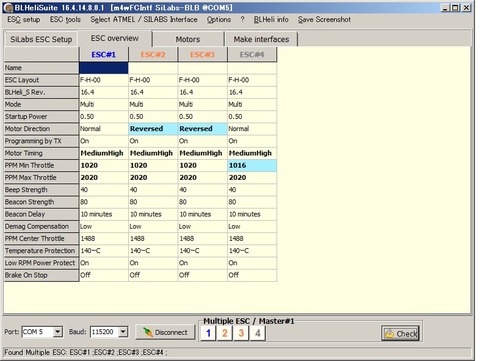The height and width of the screenshot is (361, 500).
Task: Maximize the BLHeliSuite window
Action: (455, 8)
